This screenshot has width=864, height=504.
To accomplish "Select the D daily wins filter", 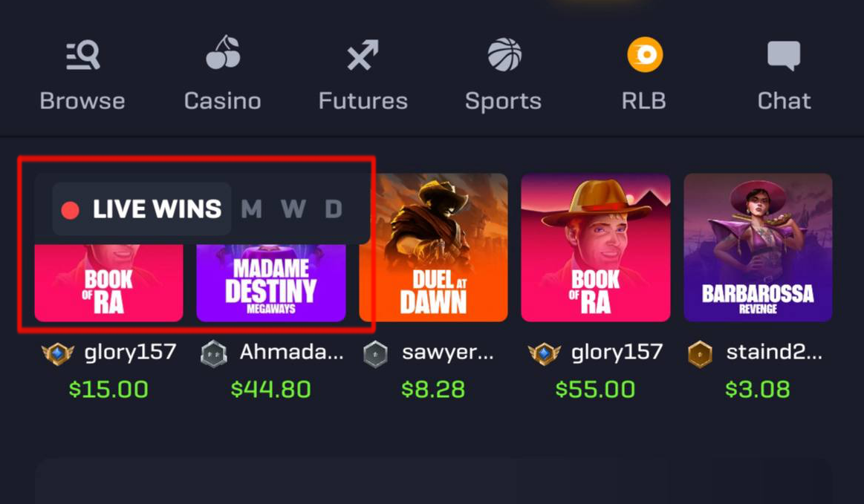I will (334, 209).
